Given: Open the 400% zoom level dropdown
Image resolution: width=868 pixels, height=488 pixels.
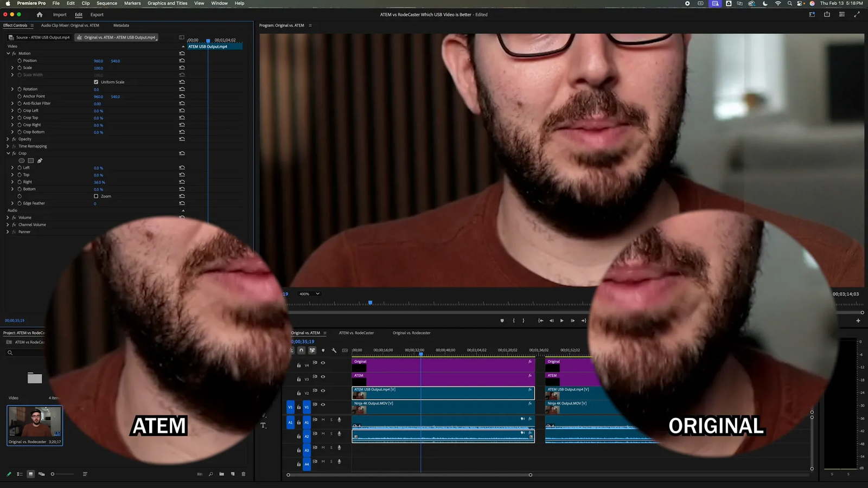Looking at the screenshot, I should pyautogui.click(x=309, y=294).
